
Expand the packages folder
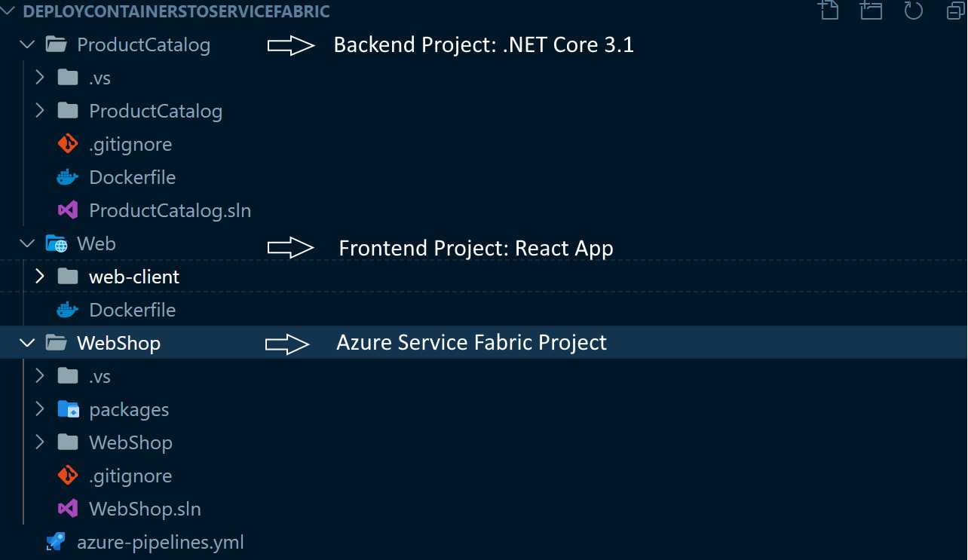[40, 409]
